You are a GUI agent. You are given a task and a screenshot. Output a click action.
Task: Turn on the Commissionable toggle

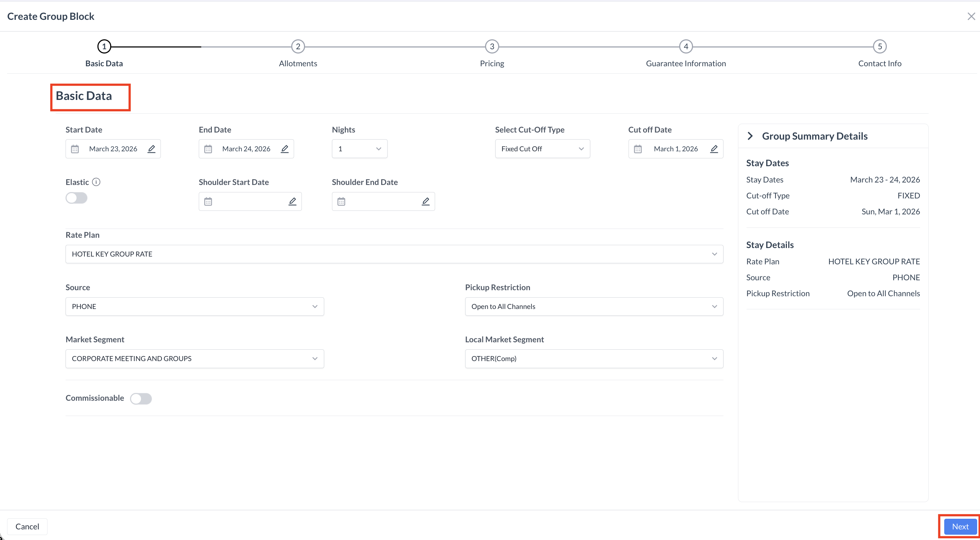click(141, 398)
